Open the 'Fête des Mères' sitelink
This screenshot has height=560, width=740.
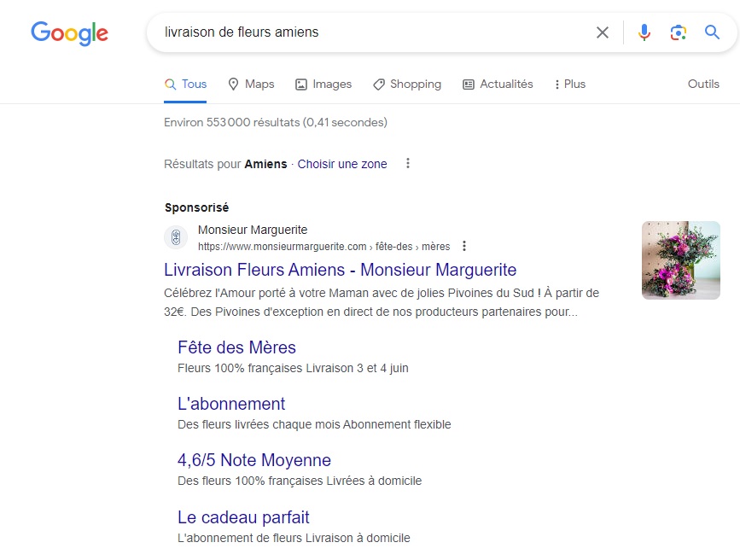point(237,347)
